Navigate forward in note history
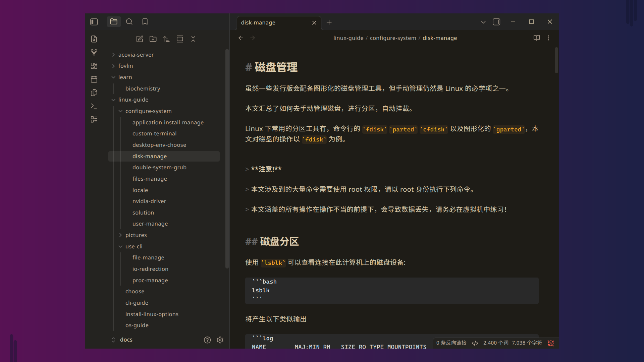The width and height of the screenshot is (644, 362). pos(253,38)
